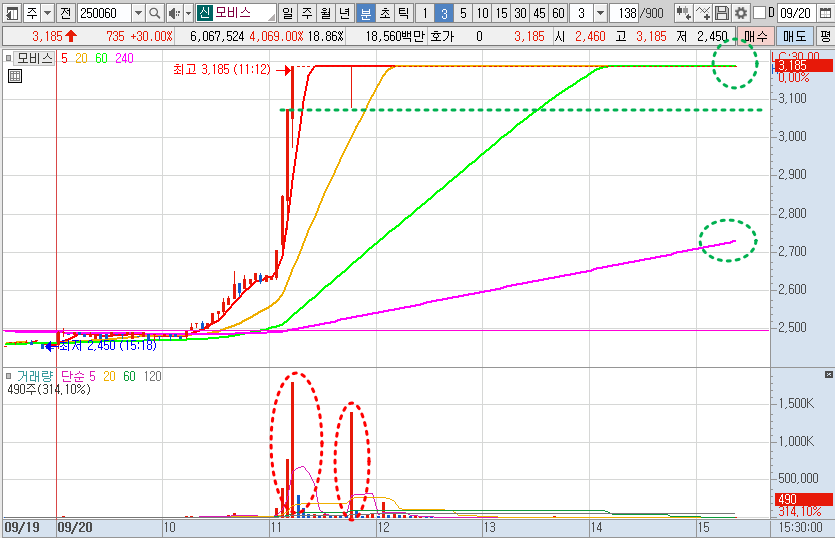
Task: Click the 평 button at right edge
Action: click(825, 36)
